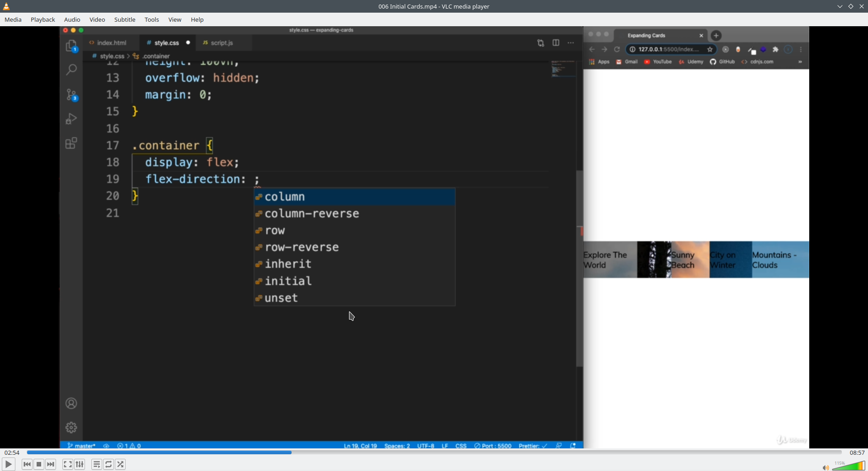Select column in autocomplete list

pyautogui.click(x=354, y=197)
